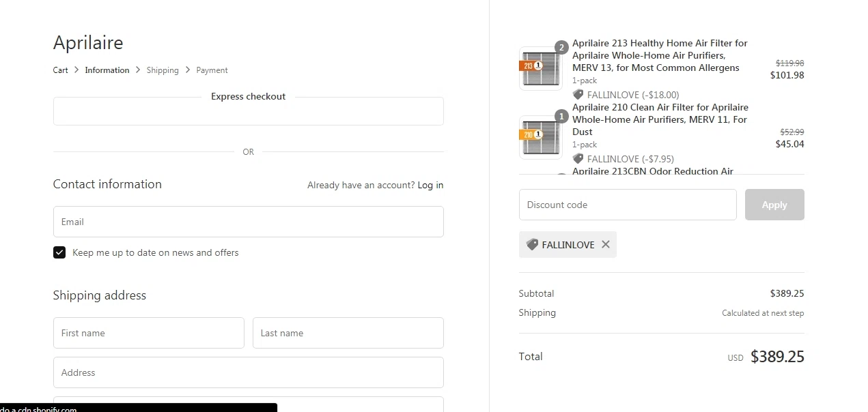Uncheck Keep me up to date on news

[59, 252]
